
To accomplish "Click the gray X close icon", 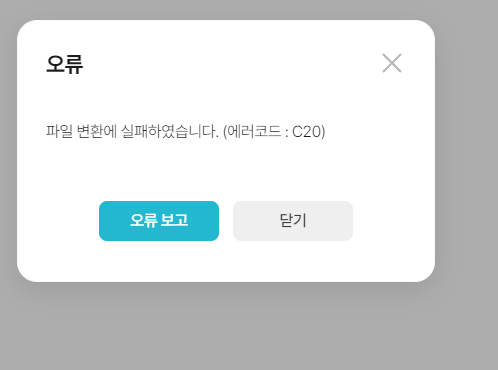I will (x=392, y=63).
